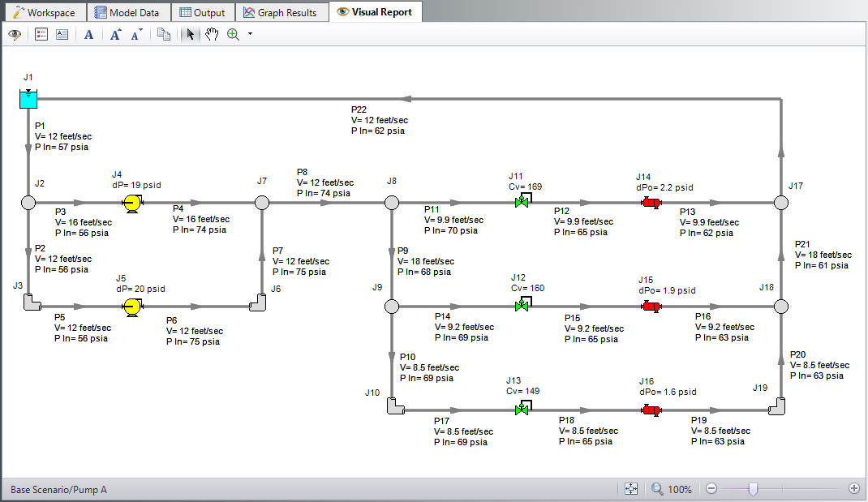Open the font settings A icon
Screen dimensions: 868x502
tap(89, 35)
